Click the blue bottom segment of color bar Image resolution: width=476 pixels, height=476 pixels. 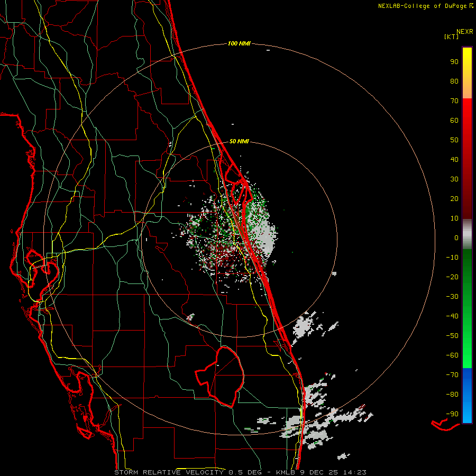pos(467,396)
